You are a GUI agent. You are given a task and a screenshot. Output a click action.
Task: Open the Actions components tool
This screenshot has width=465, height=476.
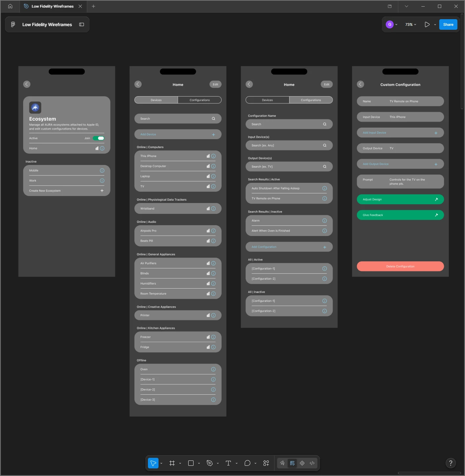pyautogui.click(x=266, y=463)
